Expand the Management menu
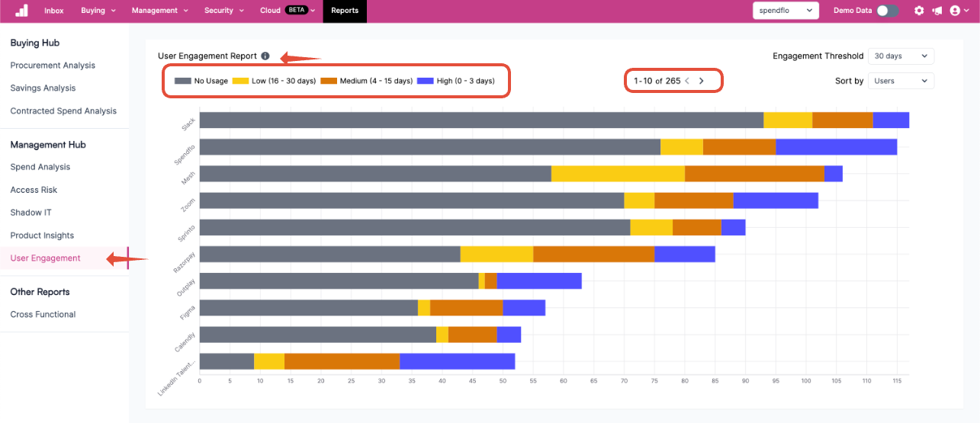 [x=159, y=11]
